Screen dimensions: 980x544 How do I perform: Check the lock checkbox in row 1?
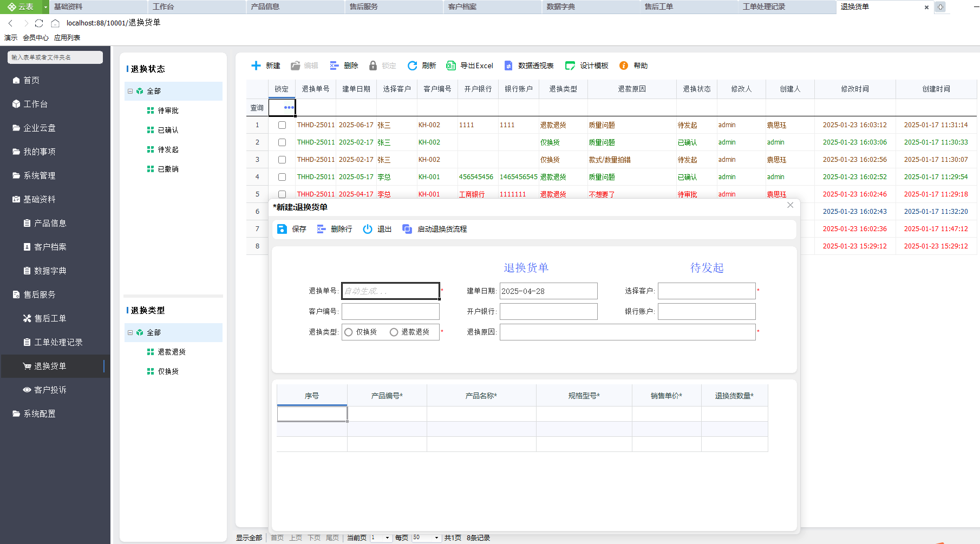(x=282, y=125)
